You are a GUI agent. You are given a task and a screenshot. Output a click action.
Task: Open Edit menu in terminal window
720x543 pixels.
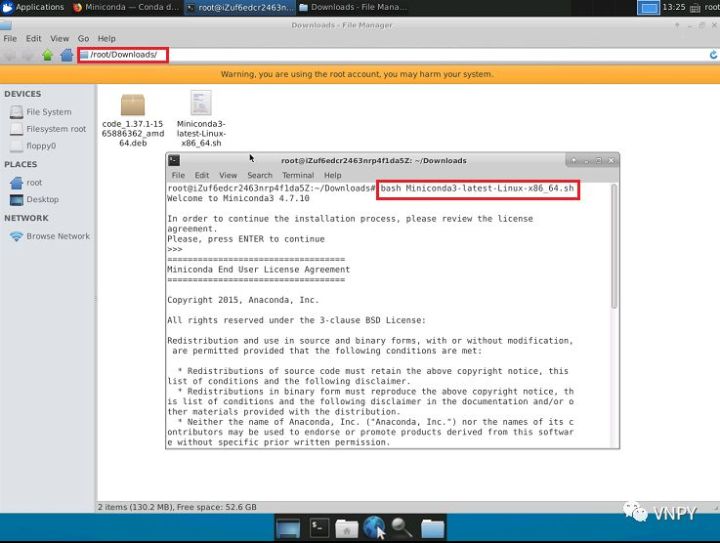point(202,175)
